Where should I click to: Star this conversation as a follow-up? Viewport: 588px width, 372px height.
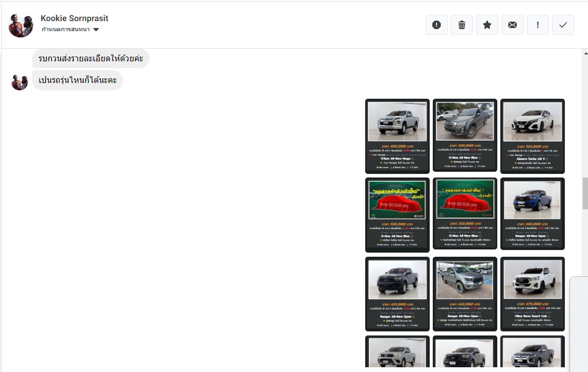coord(487,25)
